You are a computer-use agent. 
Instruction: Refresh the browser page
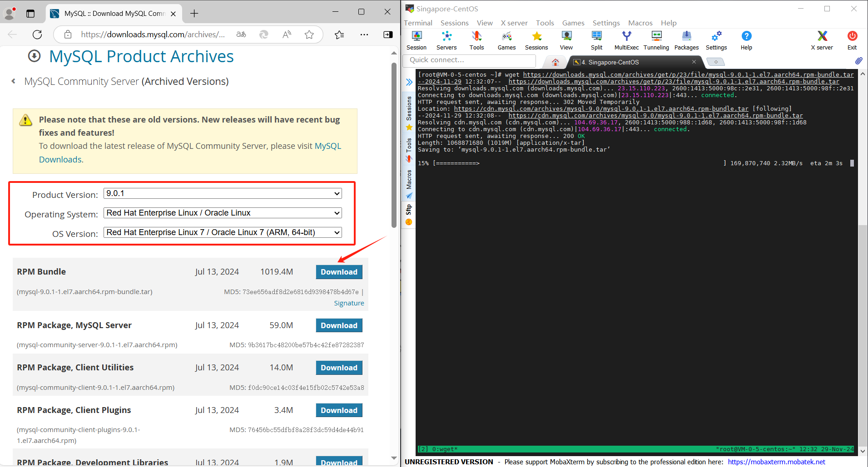click(37, 34)
